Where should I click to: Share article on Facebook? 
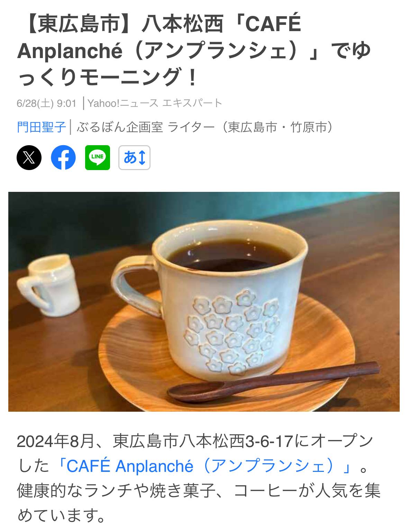point(63,158)
